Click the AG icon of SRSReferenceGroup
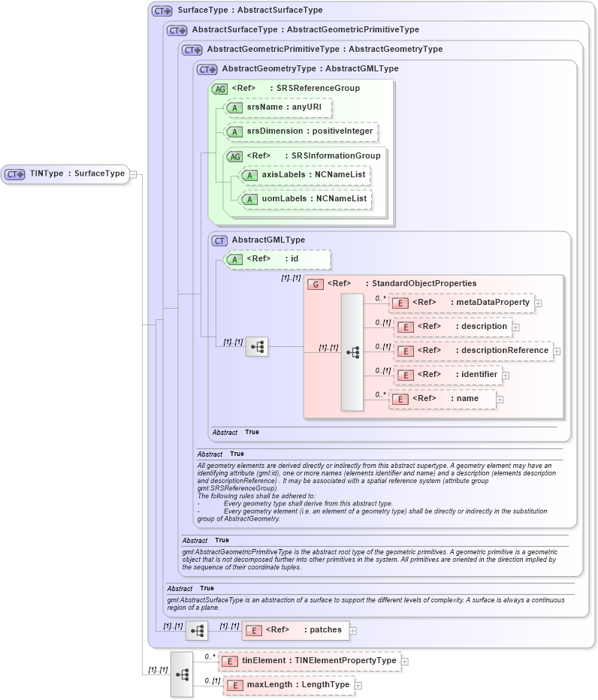The image size is (598, 700). click(219, 89)
